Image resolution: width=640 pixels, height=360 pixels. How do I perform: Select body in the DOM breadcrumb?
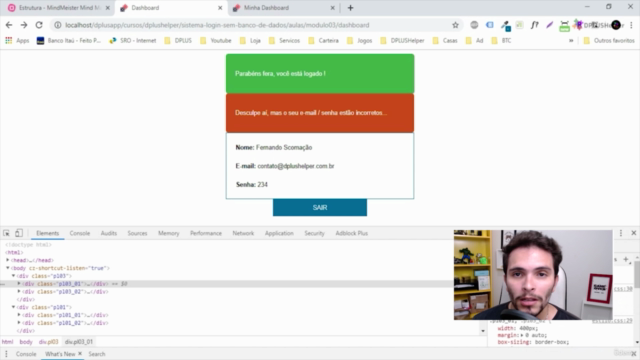pos(26,342)
